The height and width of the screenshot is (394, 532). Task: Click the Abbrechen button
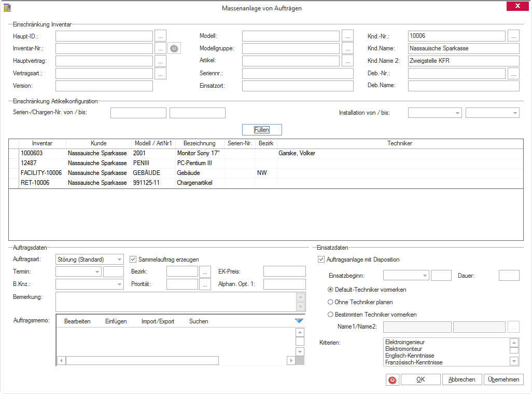point(462,380)
